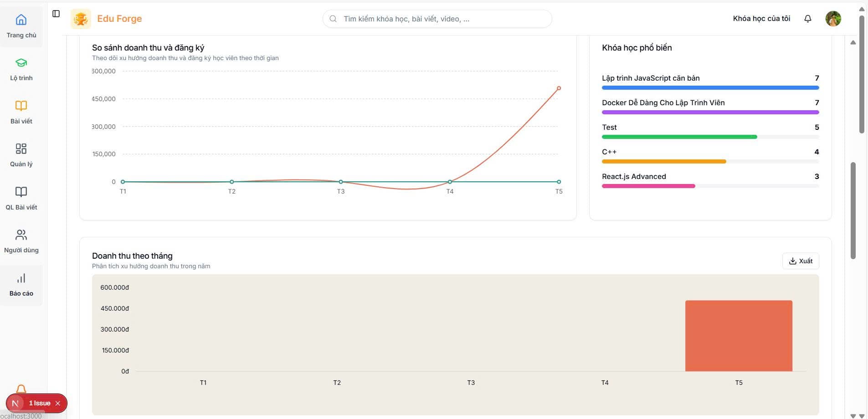Click the T5 revenue data point on line chart
868x419 pixels.
(559, 88)
